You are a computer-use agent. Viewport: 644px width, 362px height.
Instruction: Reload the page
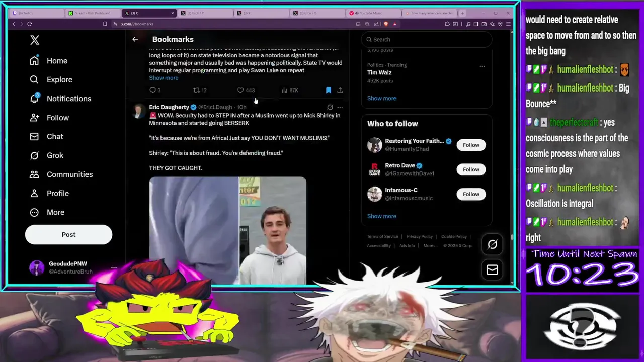tap(30, 24)
